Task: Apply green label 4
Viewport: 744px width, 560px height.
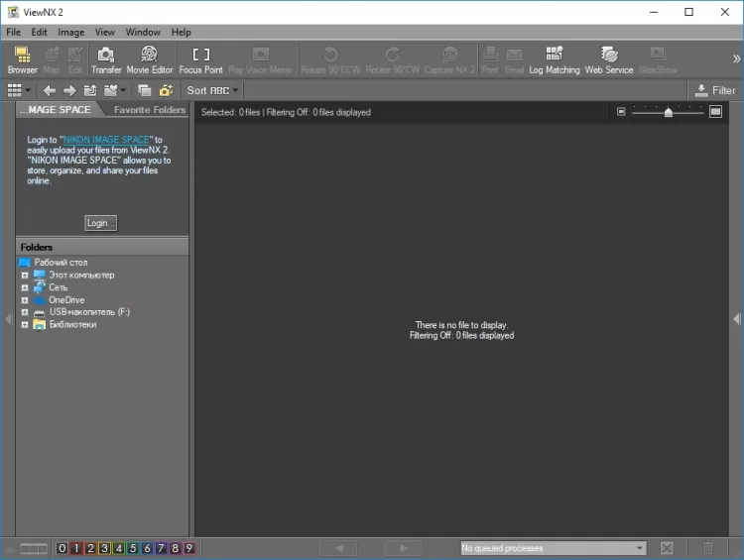Action: point(119,548)
